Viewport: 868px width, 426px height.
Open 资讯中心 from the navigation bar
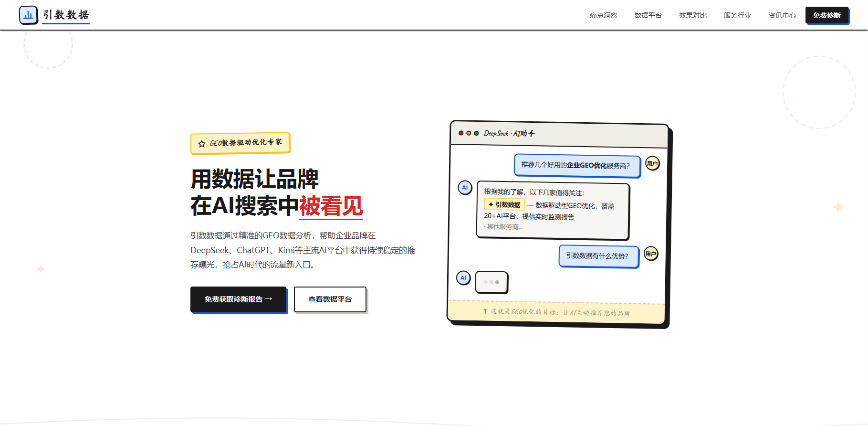[782, 15]
